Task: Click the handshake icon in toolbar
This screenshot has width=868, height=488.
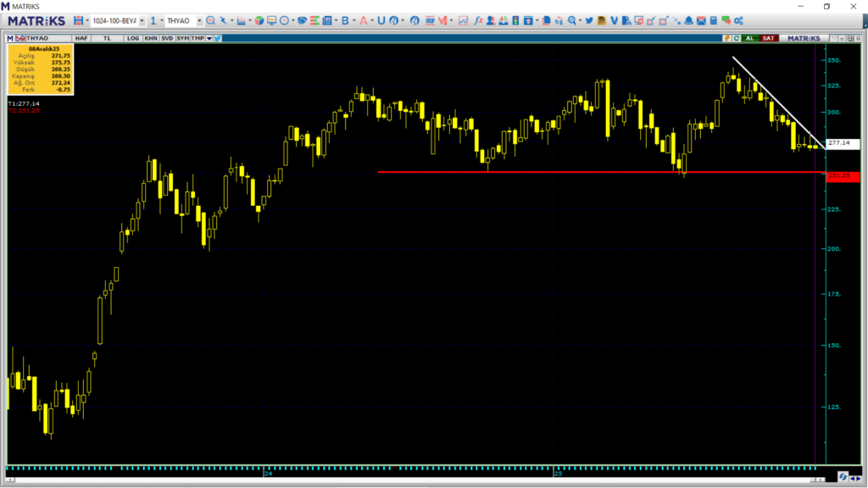Action: 303,20
